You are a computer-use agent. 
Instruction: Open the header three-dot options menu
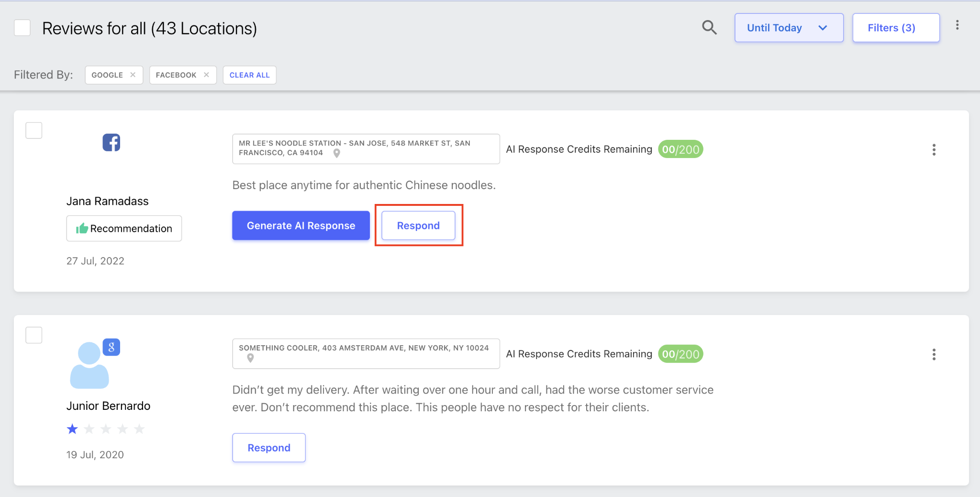click(x=957, y=25)
